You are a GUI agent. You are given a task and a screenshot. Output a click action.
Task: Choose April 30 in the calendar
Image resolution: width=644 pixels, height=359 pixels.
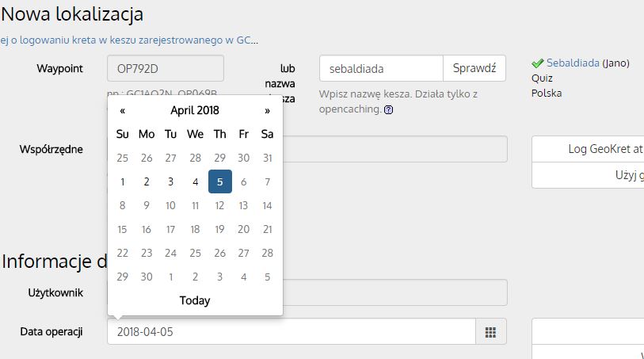pos(147,277)
